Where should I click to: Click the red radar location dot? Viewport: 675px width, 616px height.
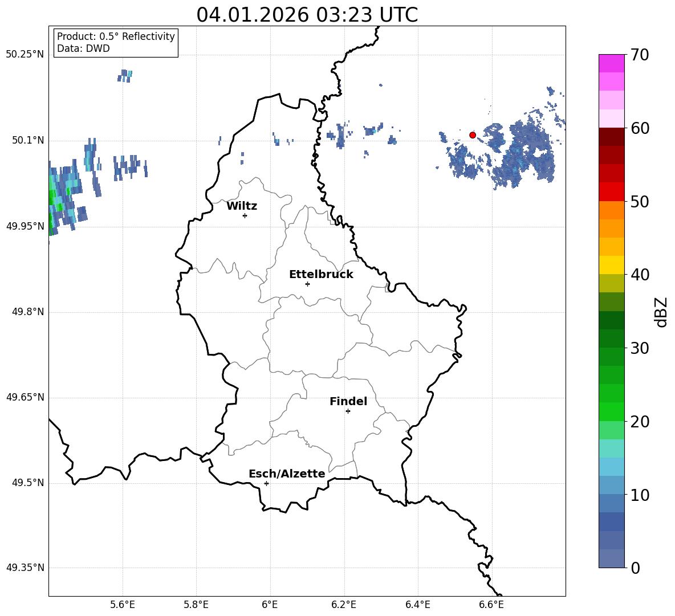(x=473, y=135)
